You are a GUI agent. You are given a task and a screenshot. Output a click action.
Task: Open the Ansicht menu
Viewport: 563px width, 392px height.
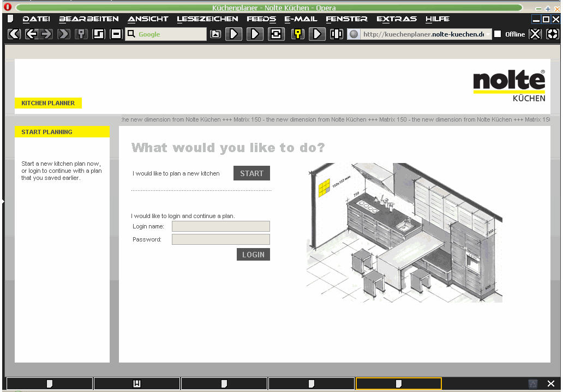tap(148, 19)
